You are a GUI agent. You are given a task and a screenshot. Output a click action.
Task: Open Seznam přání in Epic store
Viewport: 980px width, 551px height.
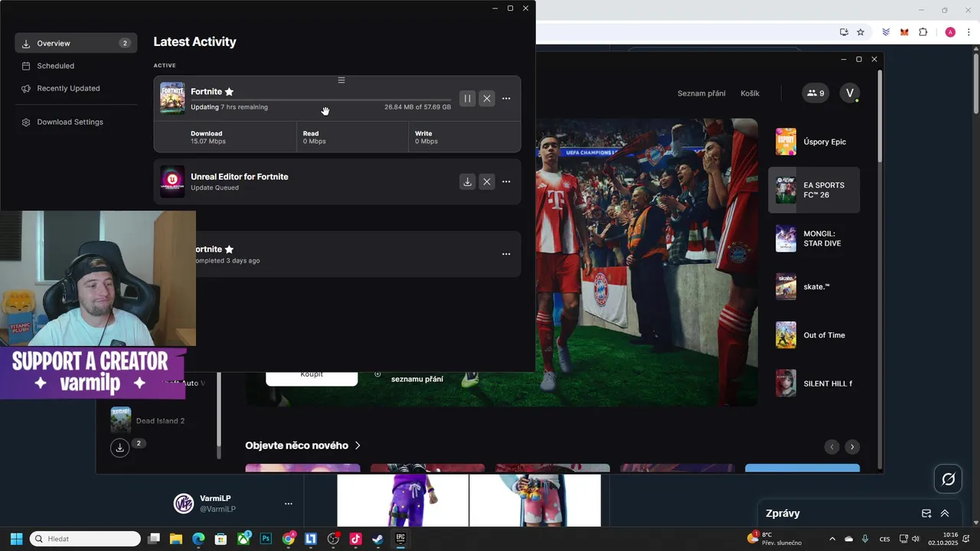pos(701,93)
